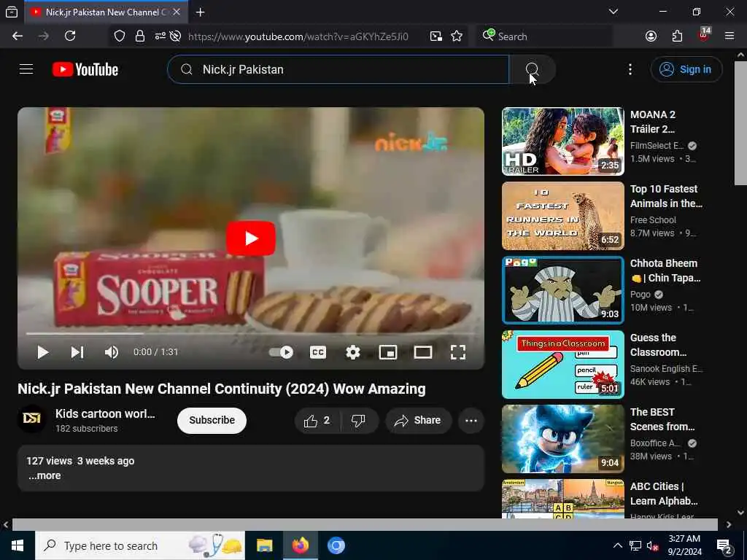Sign in to YouTube
Viewport: 747px width, 560px height.
click(x=686, y=69)
